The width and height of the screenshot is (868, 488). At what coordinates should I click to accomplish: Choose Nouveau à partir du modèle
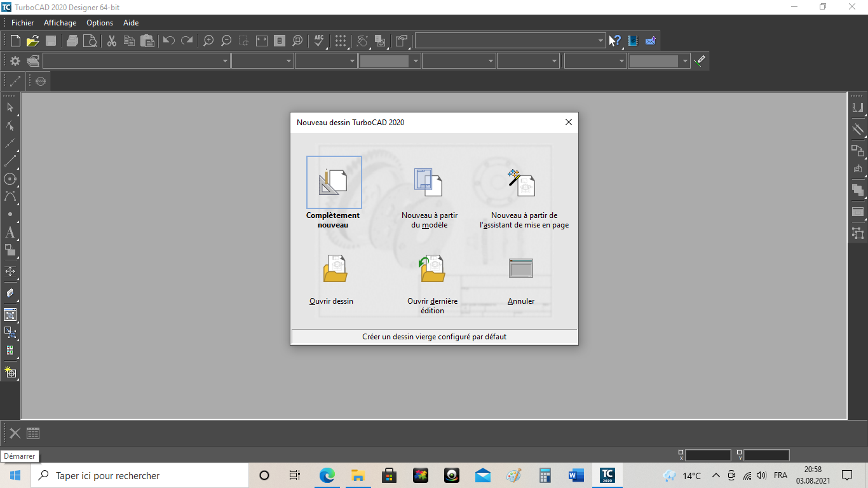tap(429, 183)
